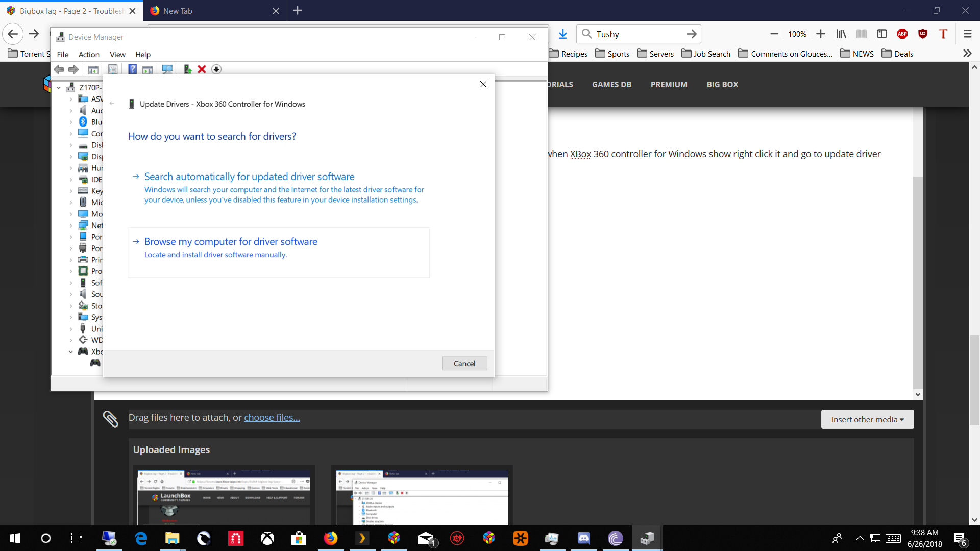Click the paperclip attachment icon
Image resolution: width=980 pixels, height=551 pixels.
pos(110,419)
